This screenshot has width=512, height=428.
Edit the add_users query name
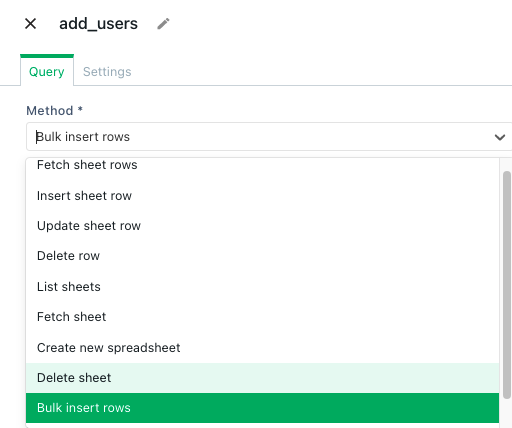tap(163, 24)
